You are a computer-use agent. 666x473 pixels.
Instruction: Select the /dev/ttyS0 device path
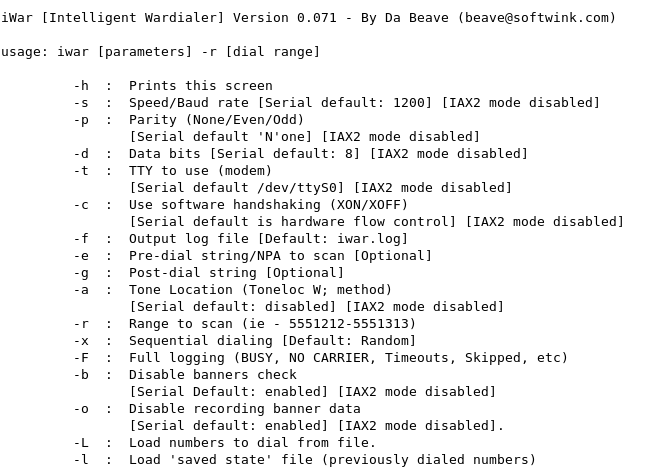pos(297,188)
